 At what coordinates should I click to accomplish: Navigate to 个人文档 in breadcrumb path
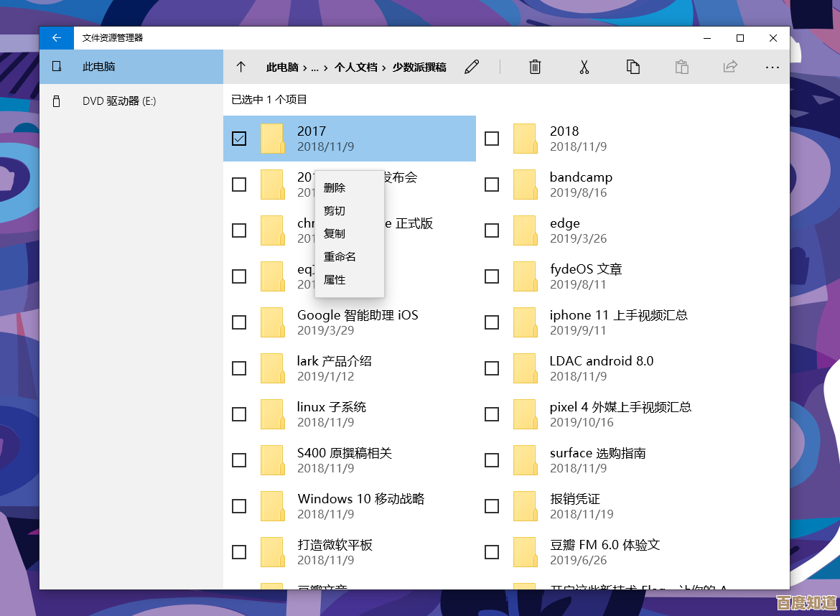pos(355,67)
